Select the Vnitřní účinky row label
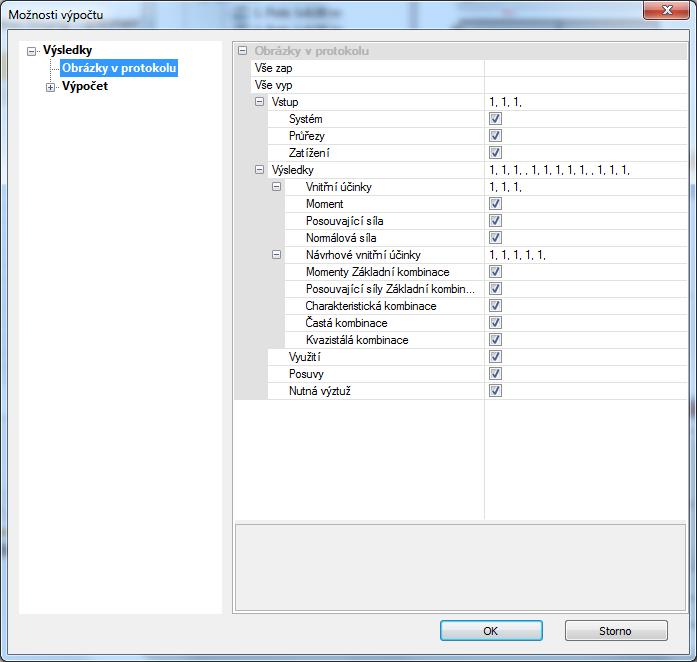 point(338,187)
